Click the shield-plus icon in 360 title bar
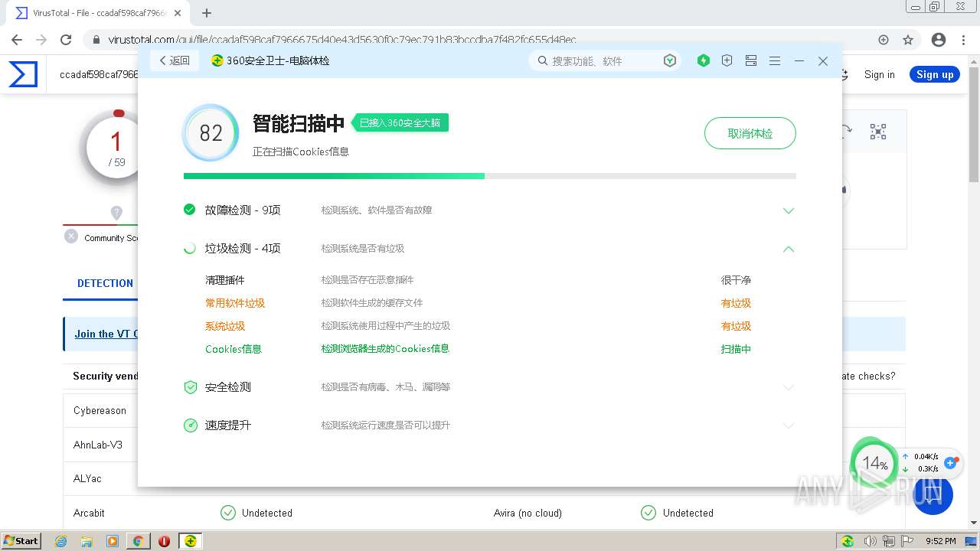Viewport: 980px width, 551px height. [727, 60]
